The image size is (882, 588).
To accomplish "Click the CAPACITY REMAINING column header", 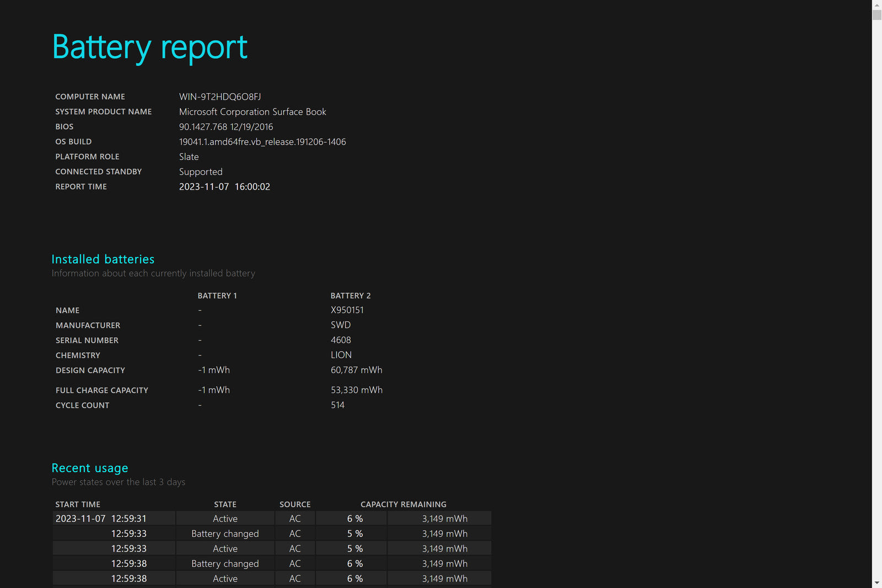I will click(404, 504).
